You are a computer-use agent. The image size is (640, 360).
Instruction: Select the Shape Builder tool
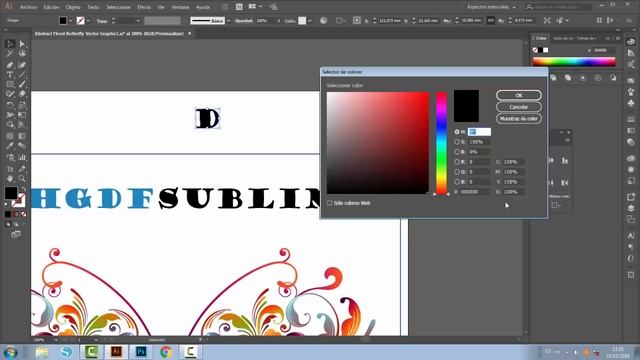pyautogui.click(x=10, y=125)
